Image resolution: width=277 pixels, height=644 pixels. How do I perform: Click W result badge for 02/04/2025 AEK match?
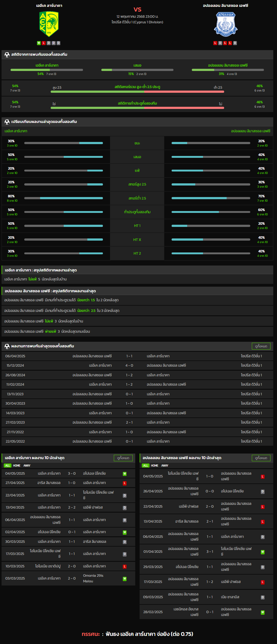125,532
